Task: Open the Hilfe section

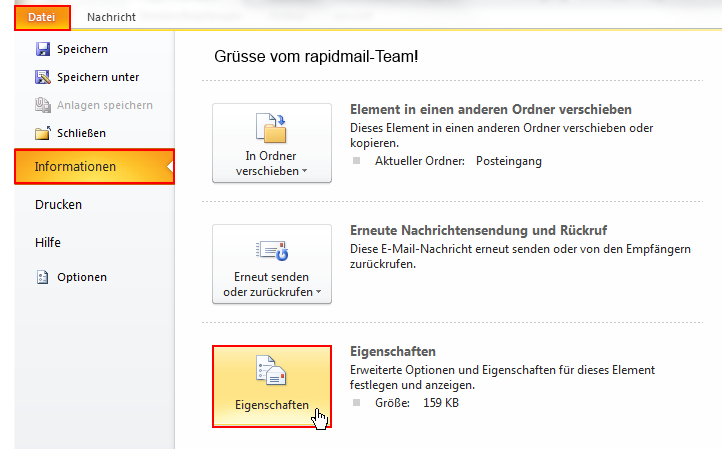Action: click(48, 242)
